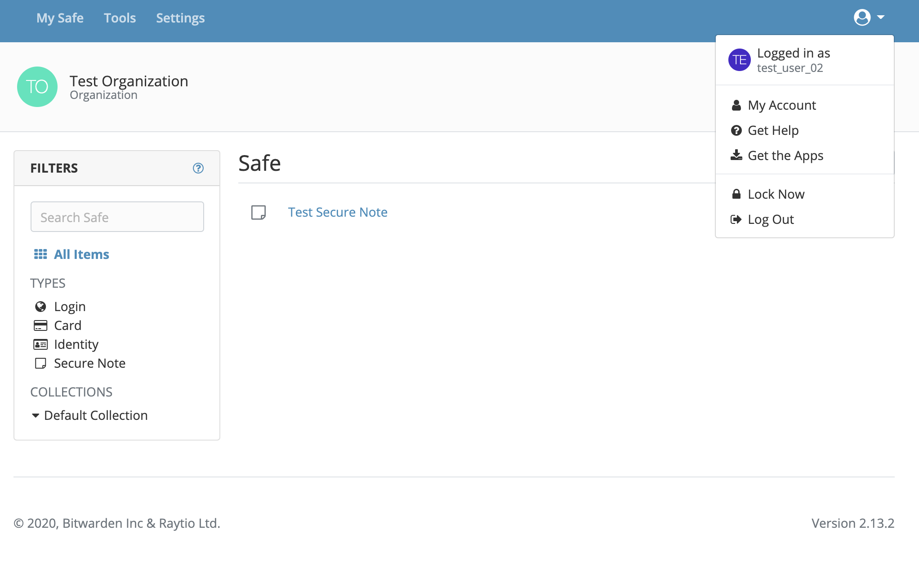Click the note icon beside Test Secure Note
The image size is (919, 588).
[x=259, y=212]
